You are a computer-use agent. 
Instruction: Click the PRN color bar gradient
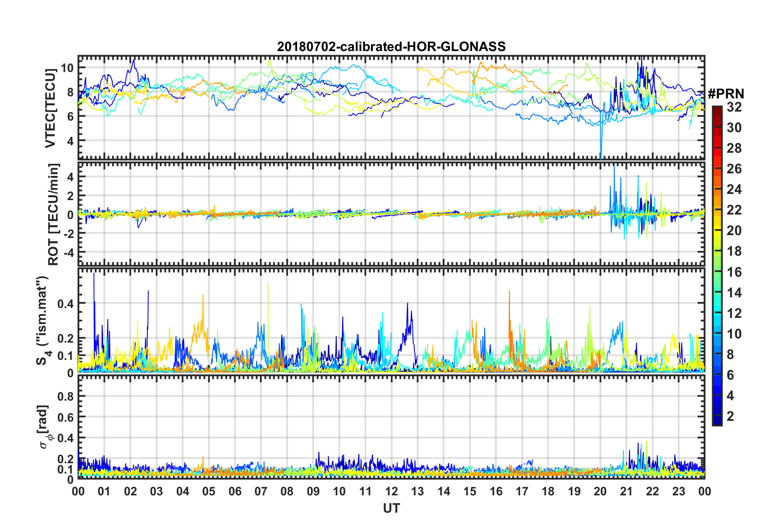[717, 266]
